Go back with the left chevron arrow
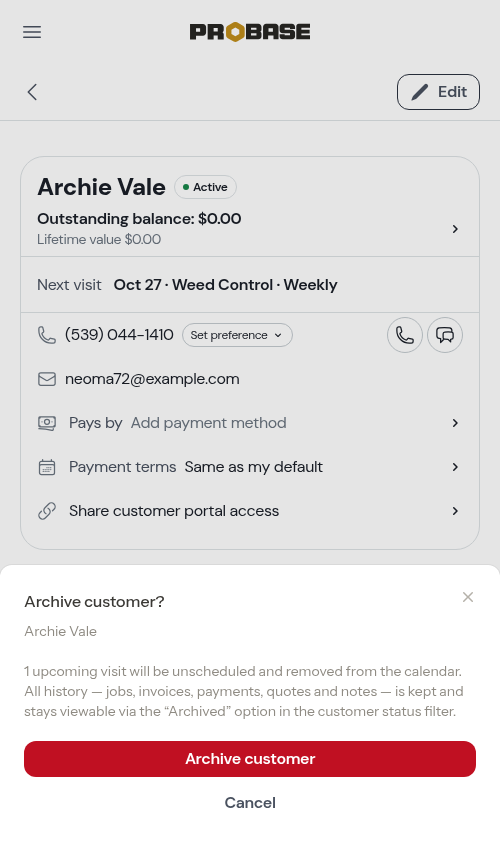Screen dimensions: 500x845 click(32, 92)
